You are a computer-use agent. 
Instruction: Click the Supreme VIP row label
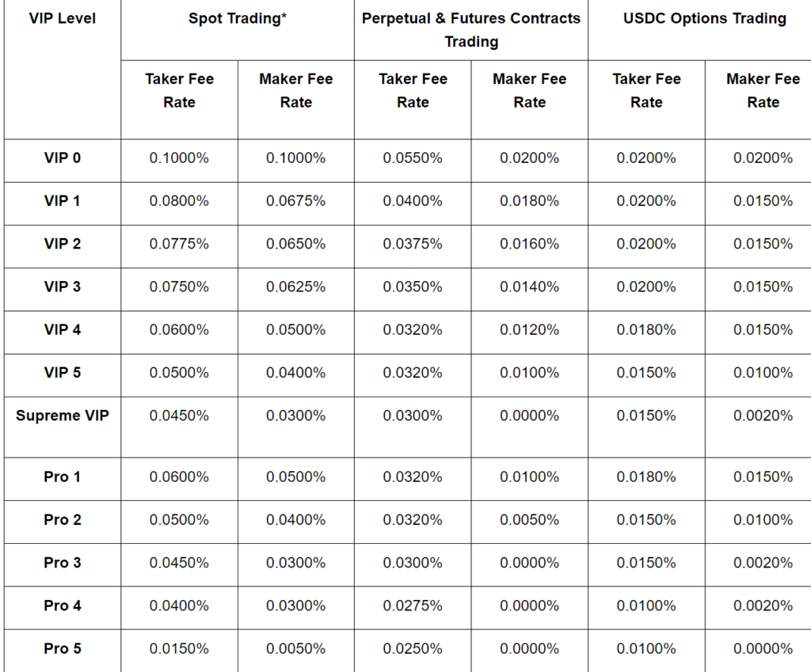(62, 416)
